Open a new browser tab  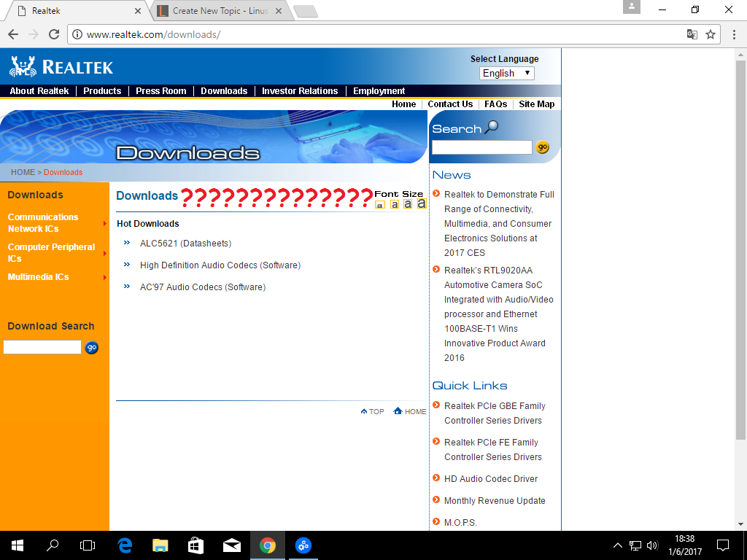[306, 12]
